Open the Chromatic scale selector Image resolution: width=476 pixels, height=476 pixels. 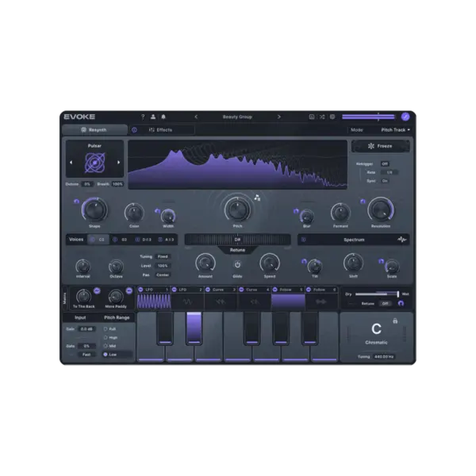click(x=376, y=343)
